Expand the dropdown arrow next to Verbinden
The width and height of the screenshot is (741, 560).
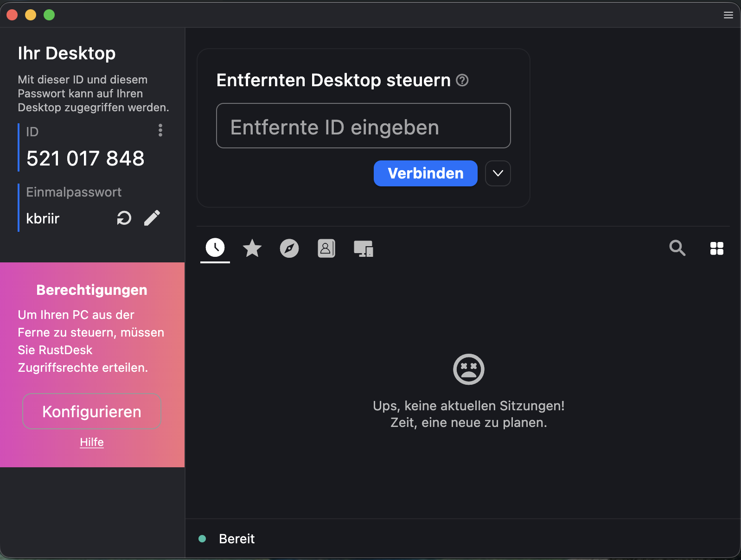point(498,173)
